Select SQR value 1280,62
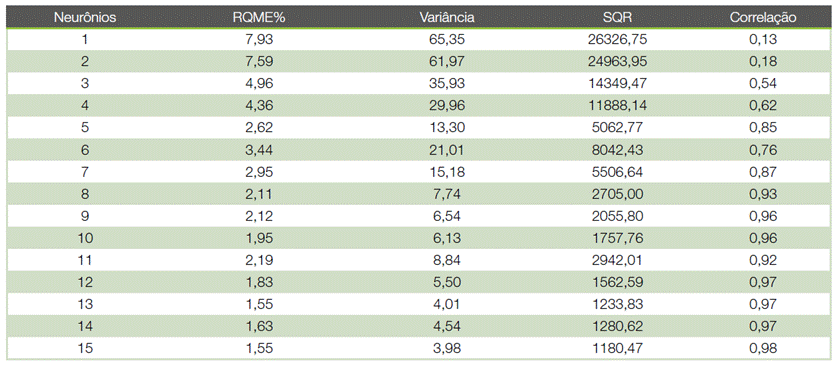 click(x=619, y=326)
